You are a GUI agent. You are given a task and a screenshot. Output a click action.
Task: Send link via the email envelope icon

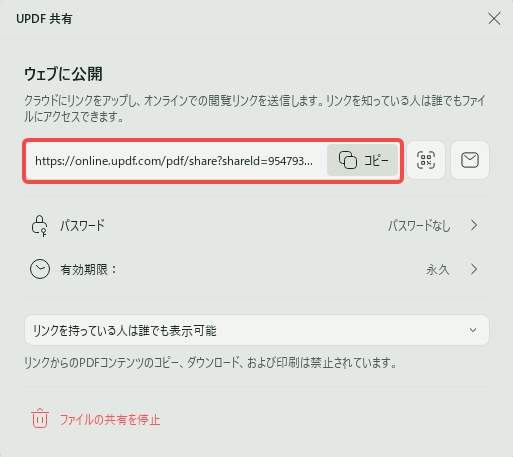point(470,160)
